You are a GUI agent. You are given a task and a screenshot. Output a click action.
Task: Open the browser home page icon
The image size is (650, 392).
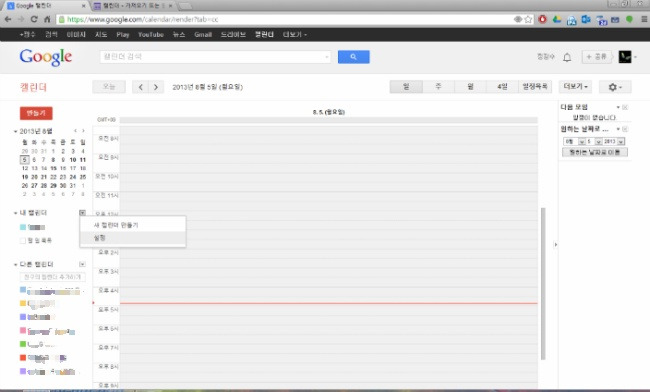[x=47, y=19]
